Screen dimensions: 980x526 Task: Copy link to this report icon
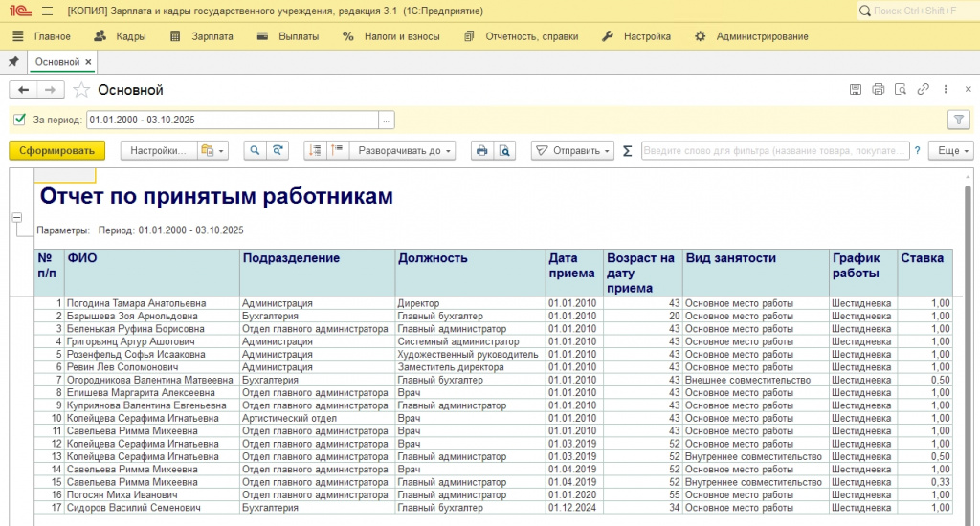pyautogui.click(x=923, y=90)
